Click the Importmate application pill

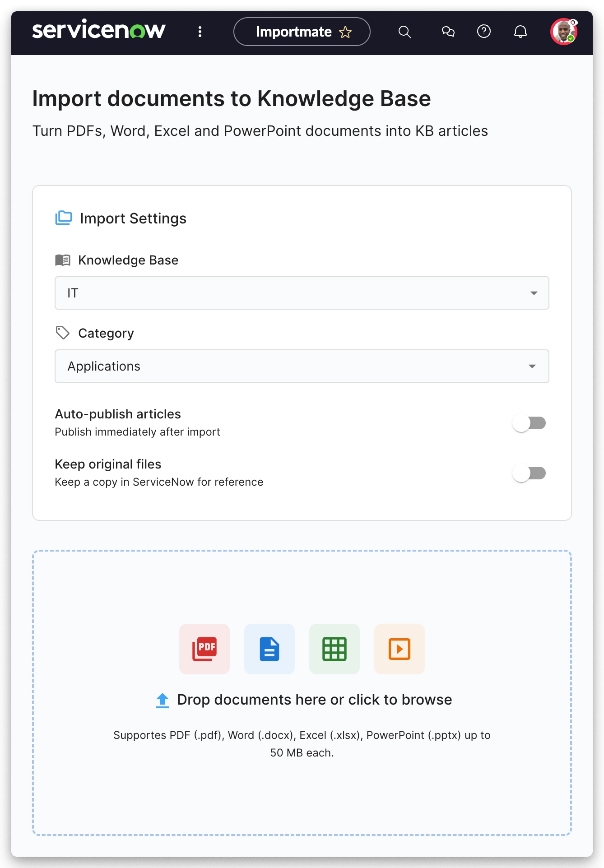click(x=302, y=32)
